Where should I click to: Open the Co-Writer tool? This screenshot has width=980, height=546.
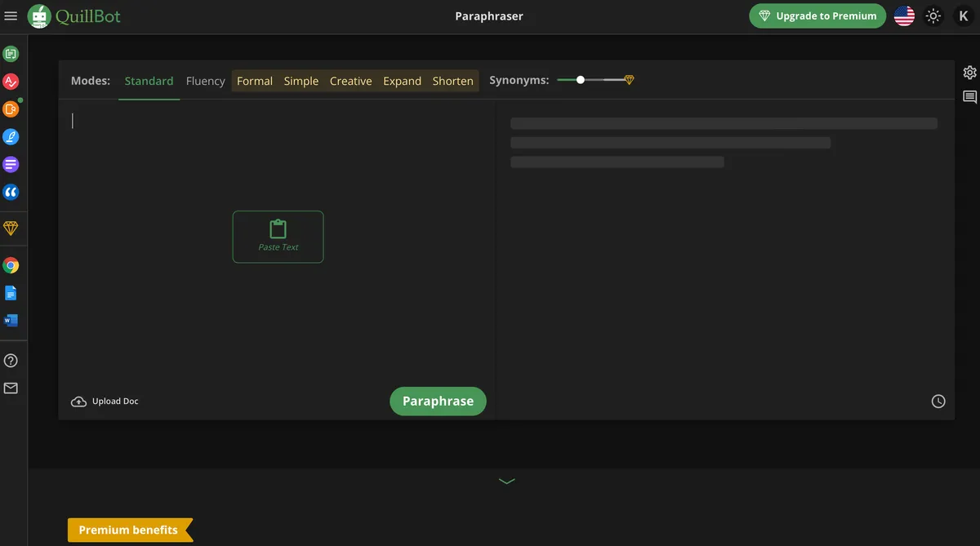click(x=11, y=136)
